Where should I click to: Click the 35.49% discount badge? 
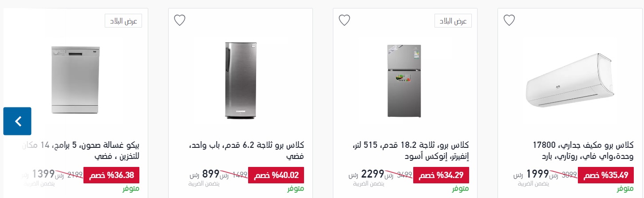[x=605, y=175]
